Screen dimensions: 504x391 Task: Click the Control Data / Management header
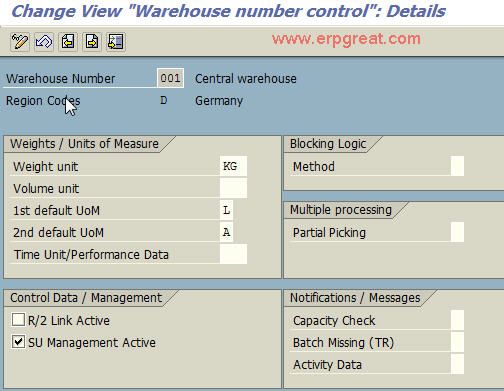pyautogui.click(x=86, y=298)
